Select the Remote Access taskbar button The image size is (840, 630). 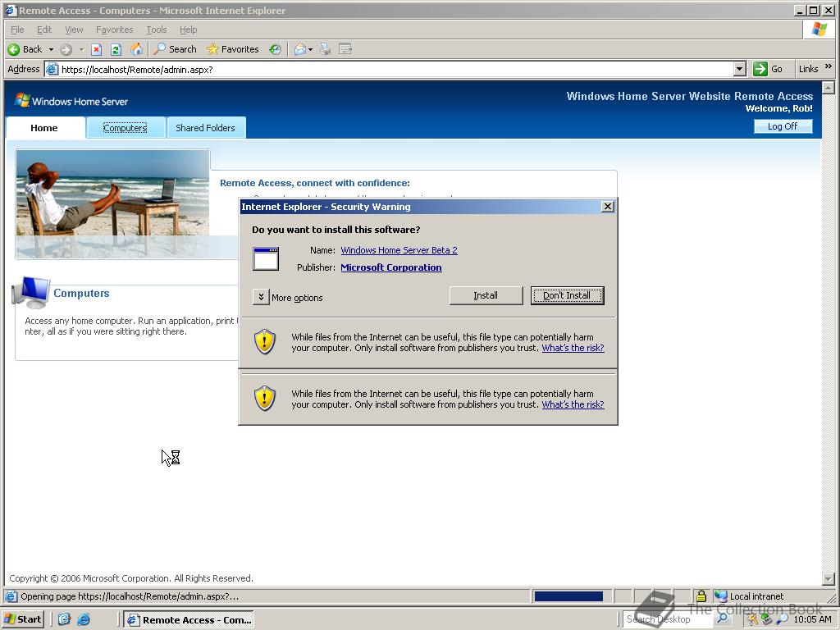click(x=189, y=620)
